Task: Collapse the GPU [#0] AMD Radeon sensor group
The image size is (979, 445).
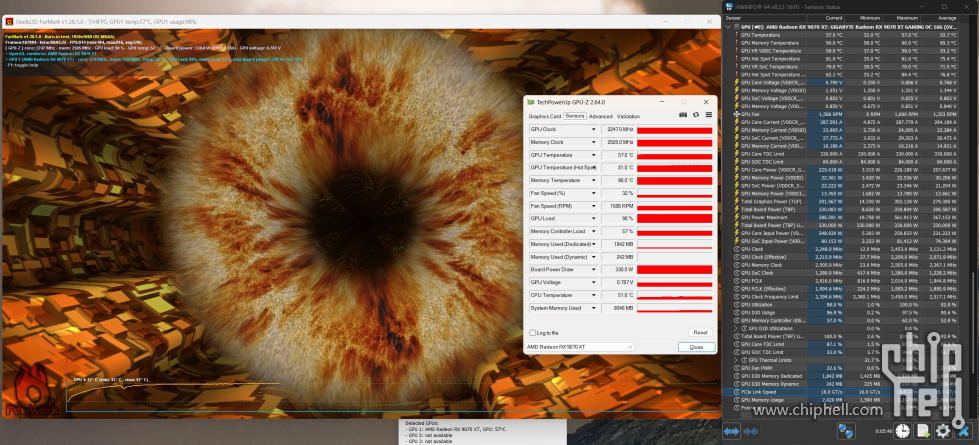Action: click(729, 27)
